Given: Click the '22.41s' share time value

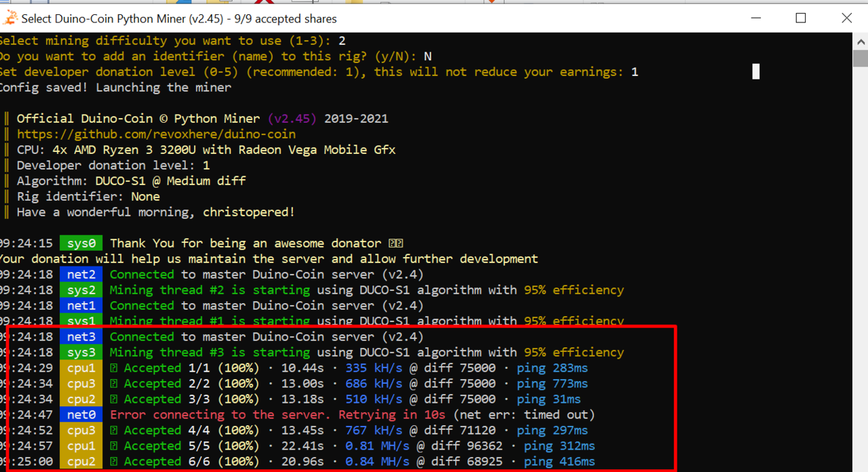Looking at the screenshot, I should (302, 446).
